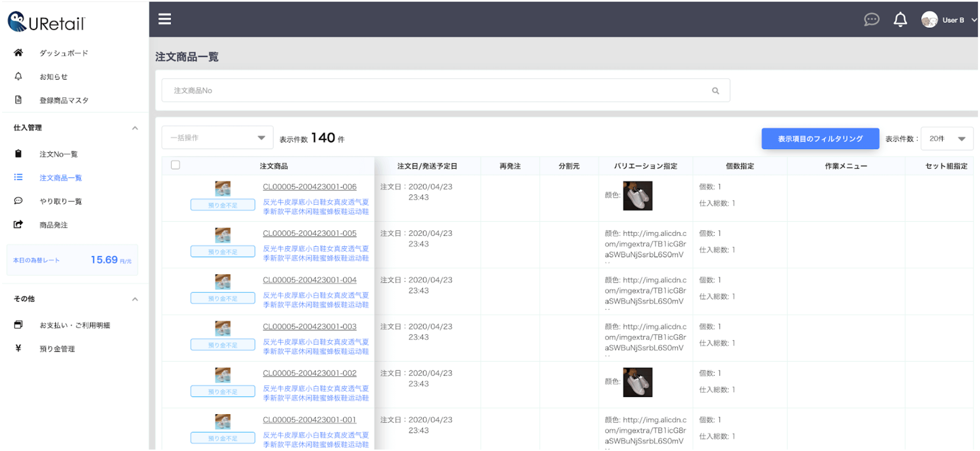The height and width of the screenshot is (451, 980).
Task: Collapse the その他 section chevron
Action: [135, 299]
